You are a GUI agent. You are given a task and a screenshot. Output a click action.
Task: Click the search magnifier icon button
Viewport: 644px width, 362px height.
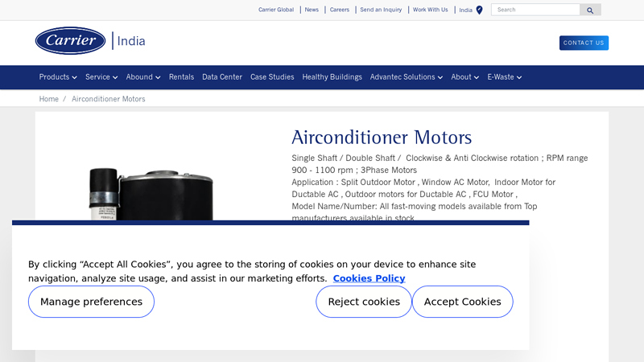pos(590,10)
